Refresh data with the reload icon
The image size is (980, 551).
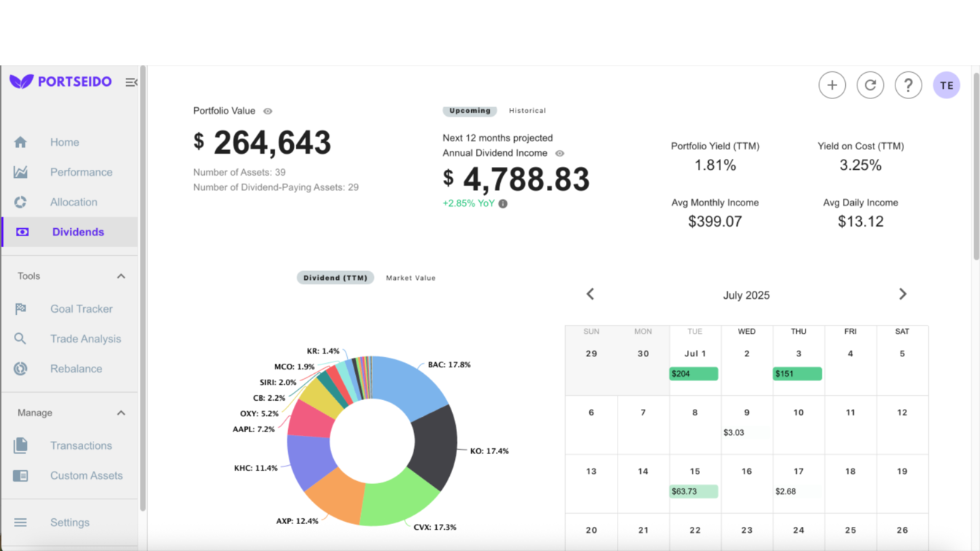pyautogui.click(x=870, y=85)
